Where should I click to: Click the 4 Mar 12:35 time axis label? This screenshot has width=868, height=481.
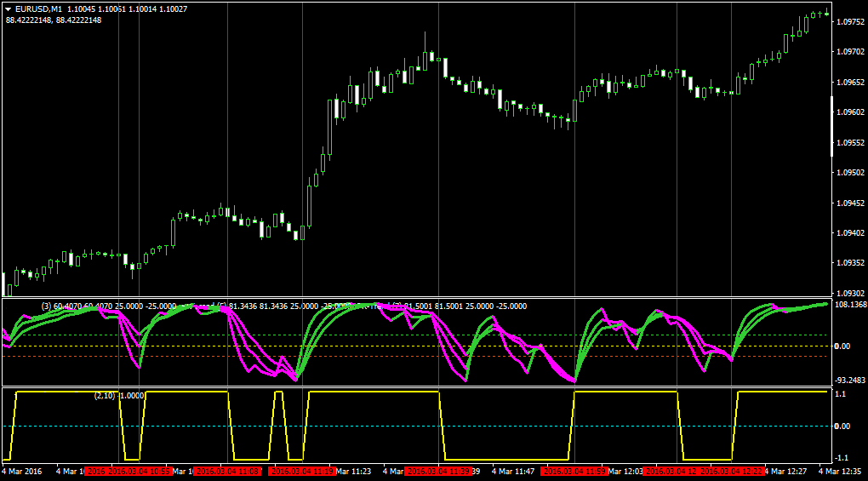840,472
